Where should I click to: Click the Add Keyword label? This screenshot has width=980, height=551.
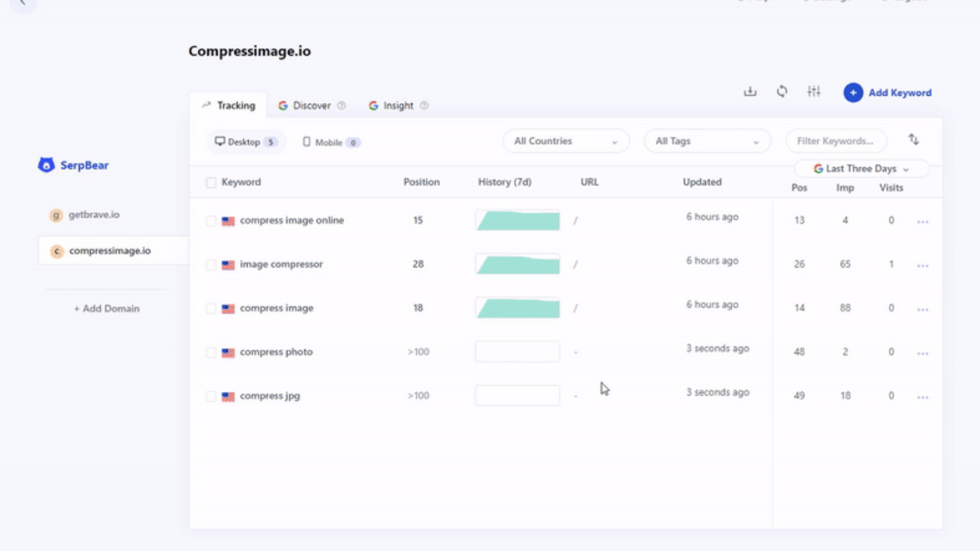[x=900, y=93]
